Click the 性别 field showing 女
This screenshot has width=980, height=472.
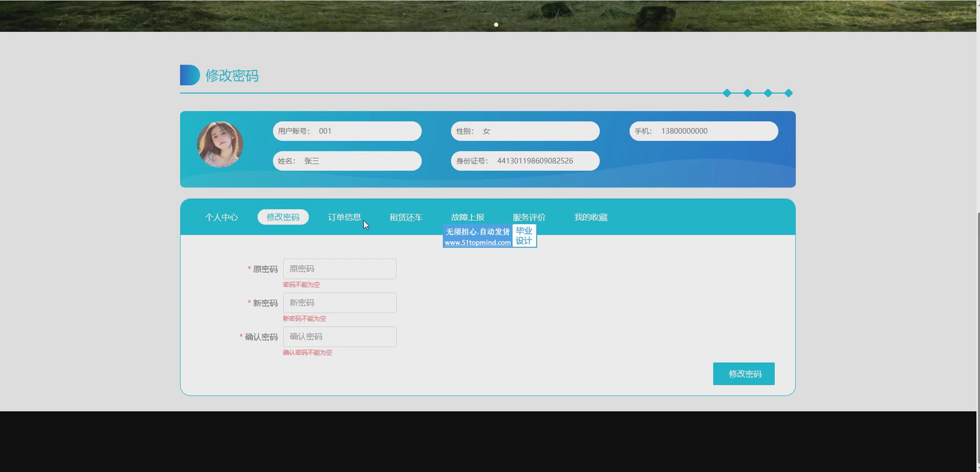coord(525,131)
